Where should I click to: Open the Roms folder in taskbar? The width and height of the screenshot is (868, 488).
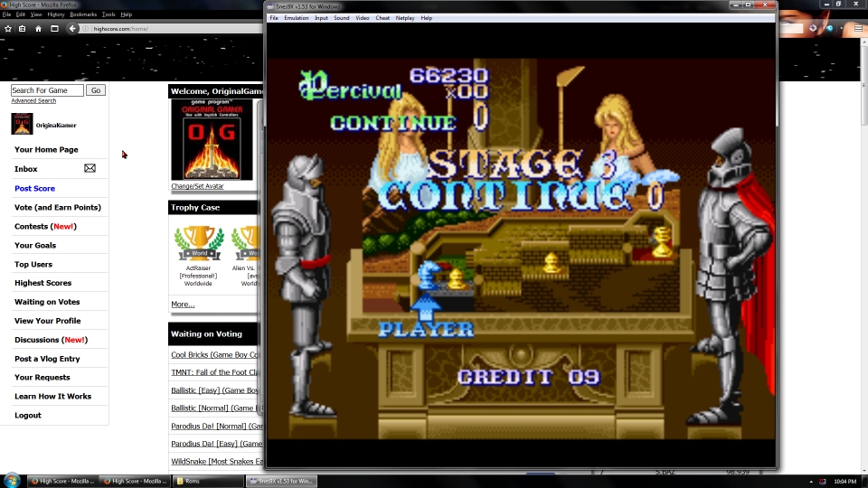pos(208,481)
